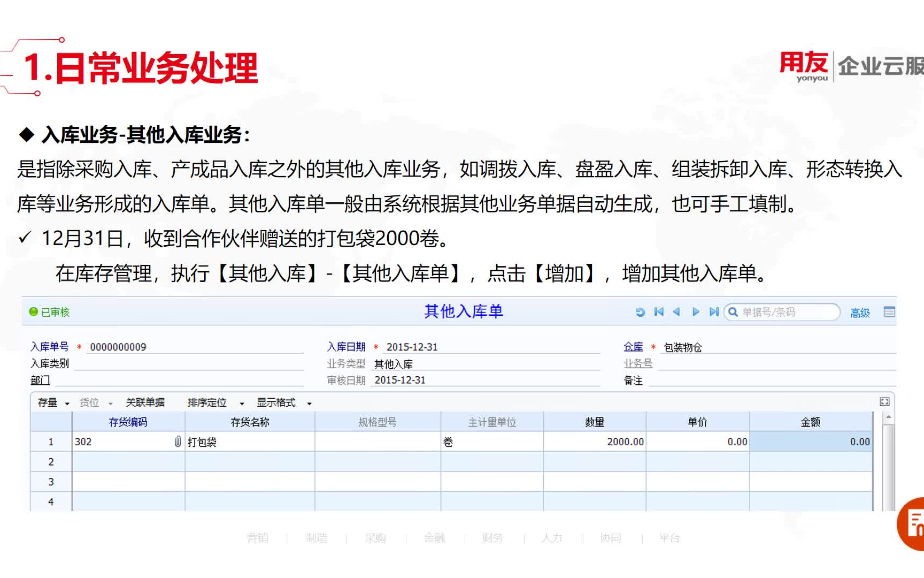Click the refresh icon on the toolbar

(640, 312)
